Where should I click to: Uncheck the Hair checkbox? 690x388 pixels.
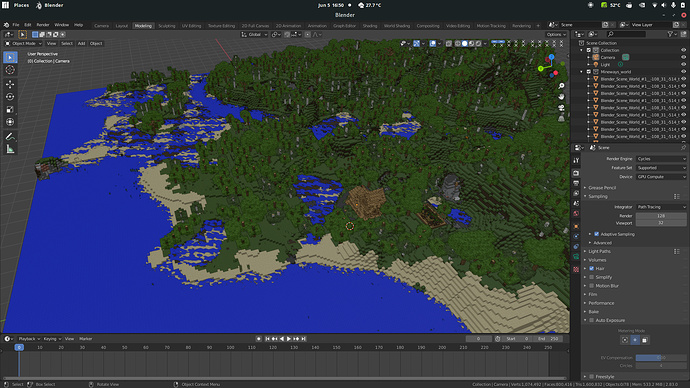tap(591, 268)
